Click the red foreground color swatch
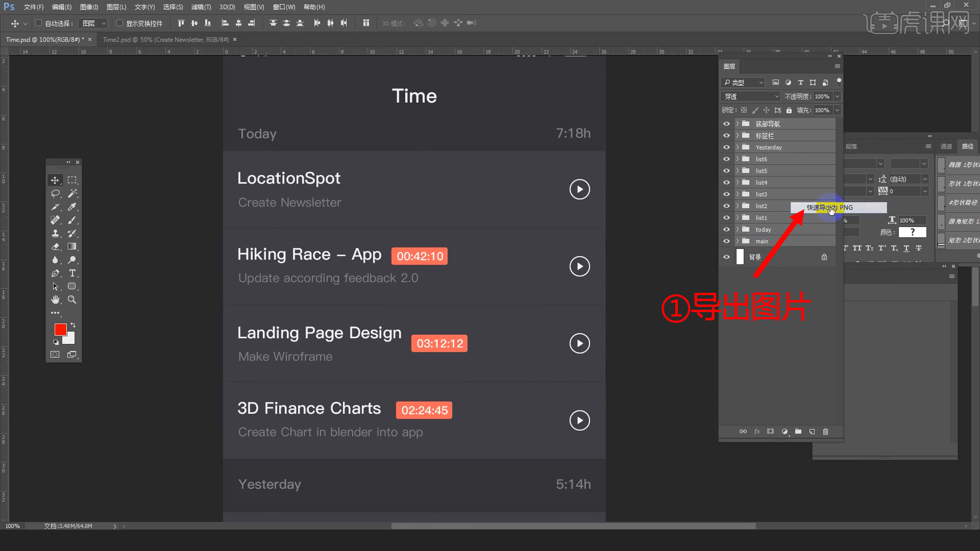The height and width of the screenshot is (551, 980). pos(60,330)
